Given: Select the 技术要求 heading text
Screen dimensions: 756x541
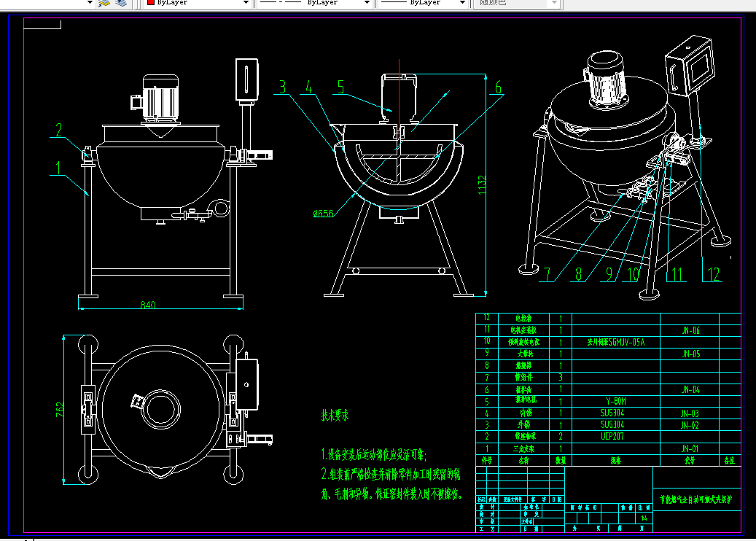Looking at the screenshot, I should pos(335,415).
